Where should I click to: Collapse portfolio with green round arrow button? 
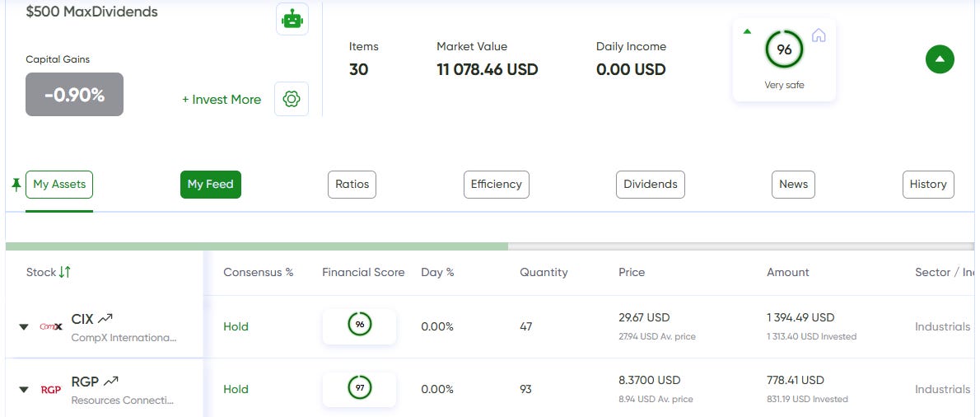pyautogui.click(x=940, y=59)
